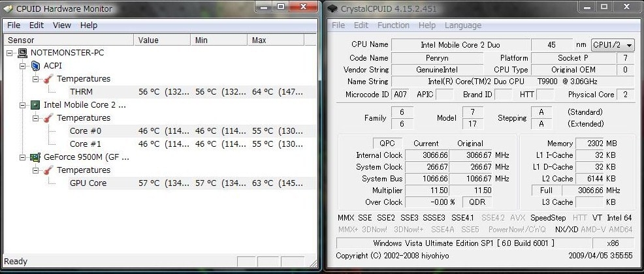
Task: Click the Vendor String field 'GenuineIntel'
Action: pos(437,70)
